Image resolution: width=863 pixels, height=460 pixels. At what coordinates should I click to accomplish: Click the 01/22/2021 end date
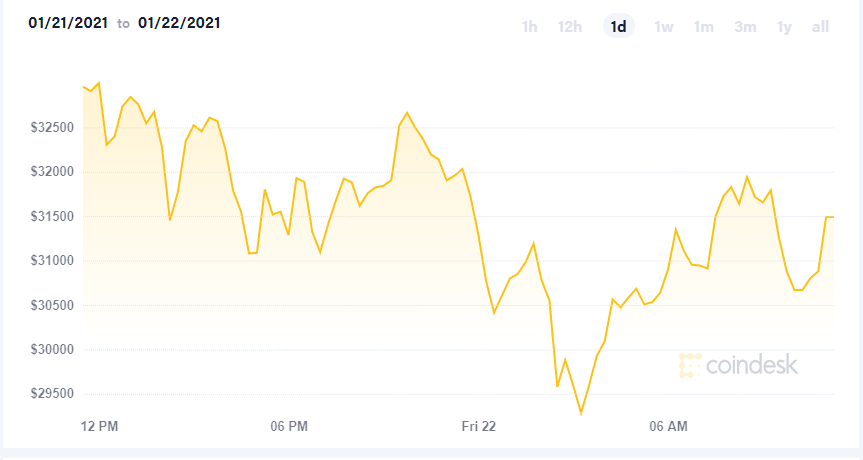pos(179,23)
